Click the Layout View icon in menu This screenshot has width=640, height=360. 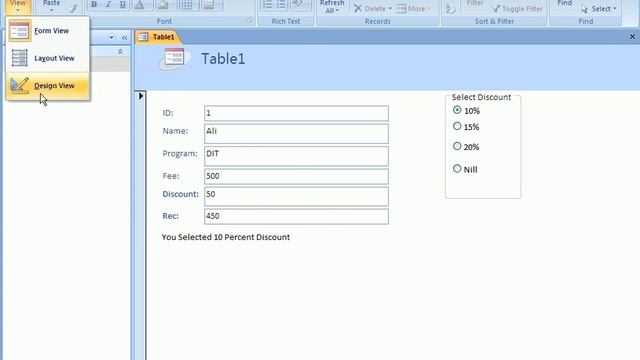20,58
